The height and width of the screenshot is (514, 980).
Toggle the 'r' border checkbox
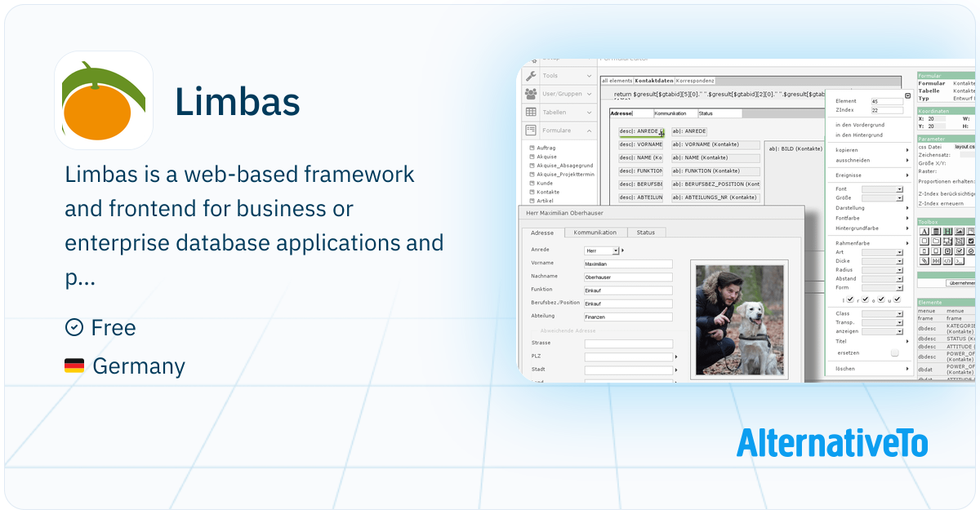(x=866, y=299)
